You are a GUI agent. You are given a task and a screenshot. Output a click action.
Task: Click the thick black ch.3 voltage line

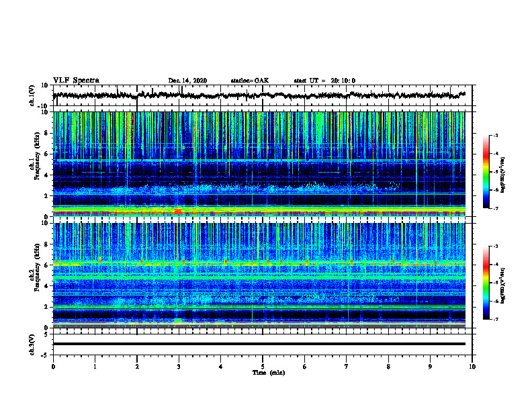click(x=259, y=344)
